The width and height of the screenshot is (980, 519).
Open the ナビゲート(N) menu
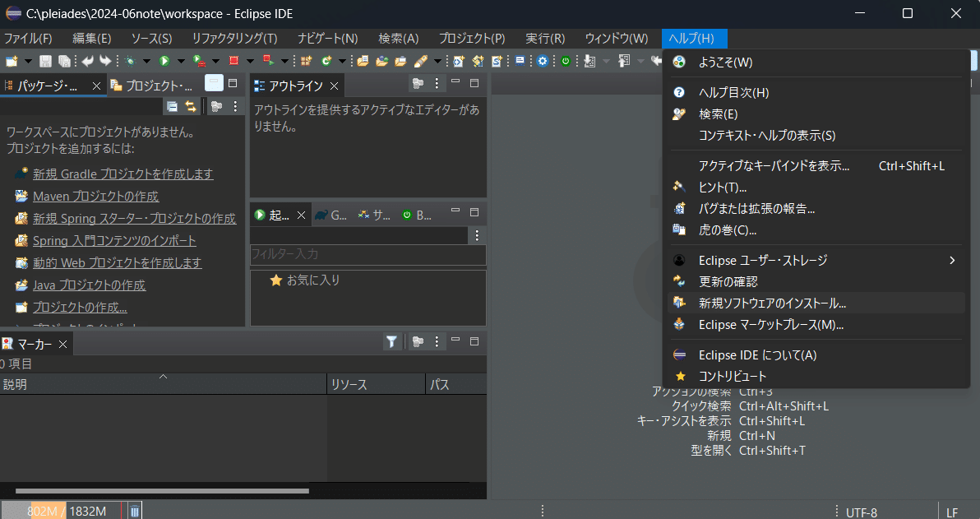click(x=327, y=38)
